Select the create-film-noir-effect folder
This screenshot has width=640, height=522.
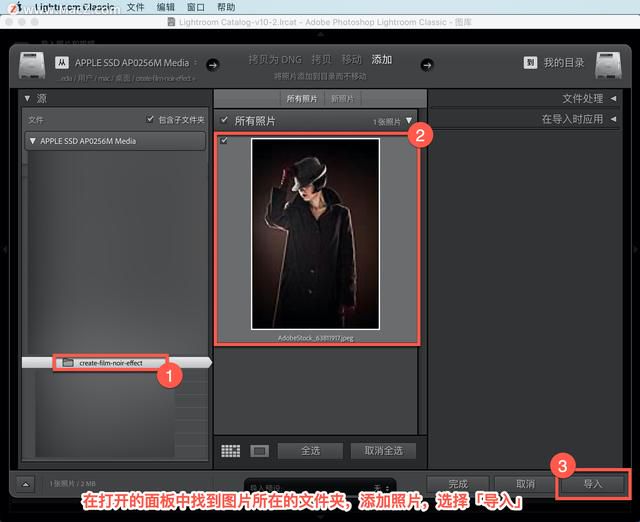pos(116,362)
